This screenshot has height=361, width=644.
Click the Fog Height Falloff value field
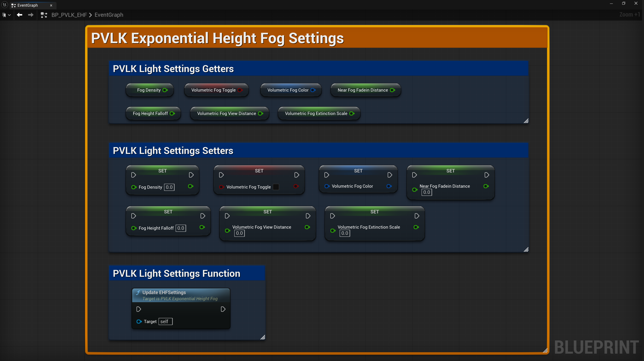(181, 228)
